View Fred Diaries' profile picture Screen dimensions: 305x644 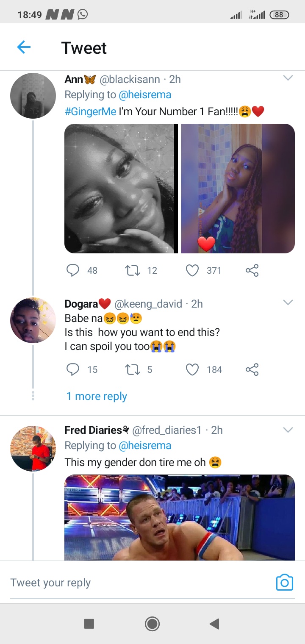(x=33, y=448)
